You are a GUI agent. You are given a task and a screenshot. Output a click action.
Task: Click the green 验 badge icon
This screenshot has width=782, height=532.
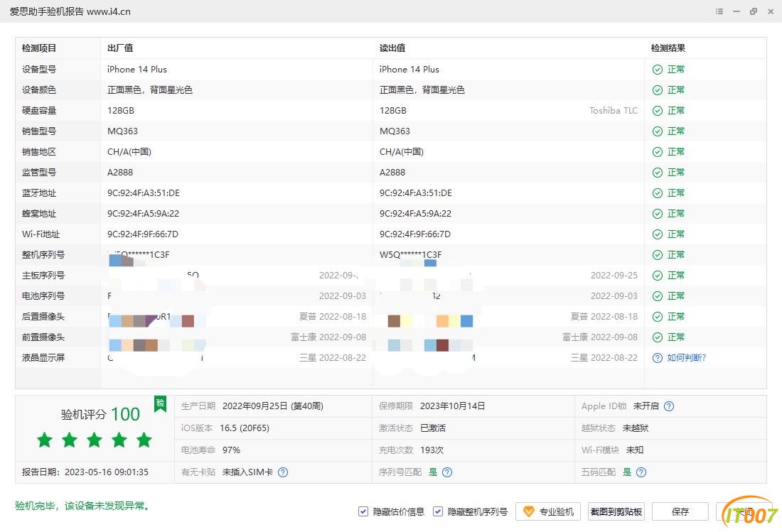click(x=160, y=403)
